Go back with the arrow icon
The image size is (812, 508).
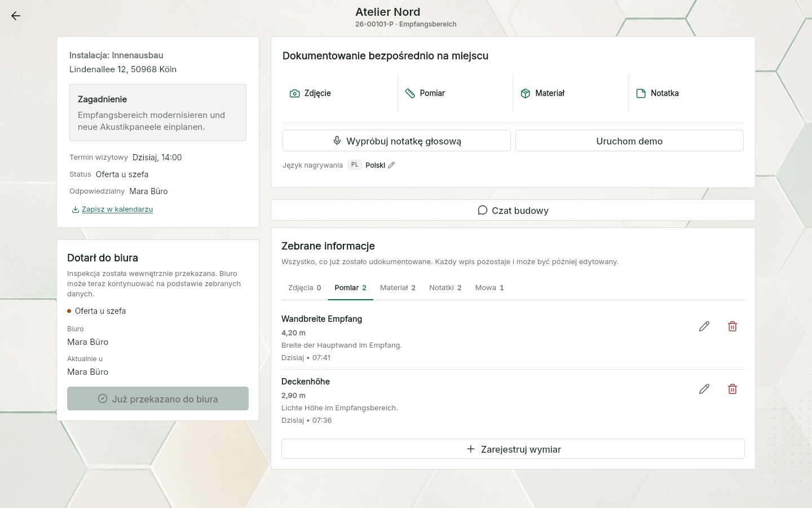tap(16, 16)
